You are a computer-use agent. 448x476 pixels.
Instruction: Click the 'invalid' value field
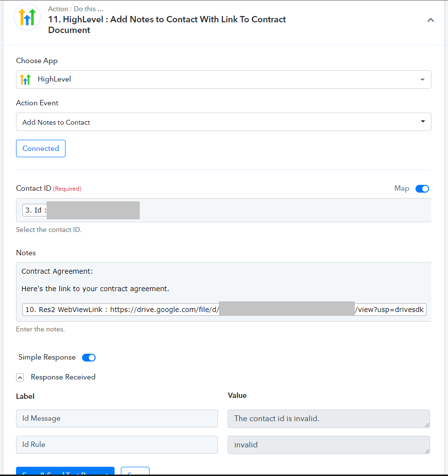pyautogui.click(x=329, y=445)
